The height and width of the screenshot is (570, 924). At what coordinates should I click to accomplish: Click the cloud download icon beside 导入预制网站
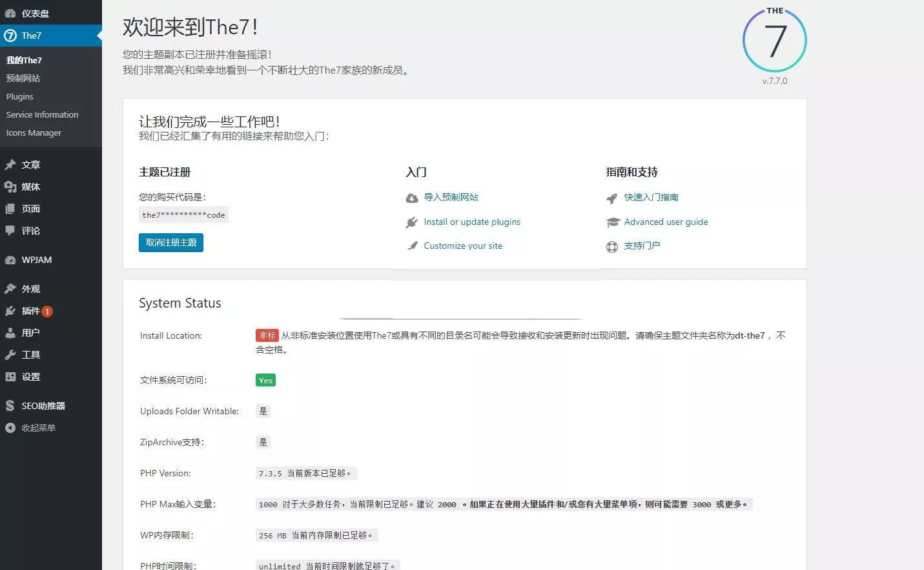412,198
